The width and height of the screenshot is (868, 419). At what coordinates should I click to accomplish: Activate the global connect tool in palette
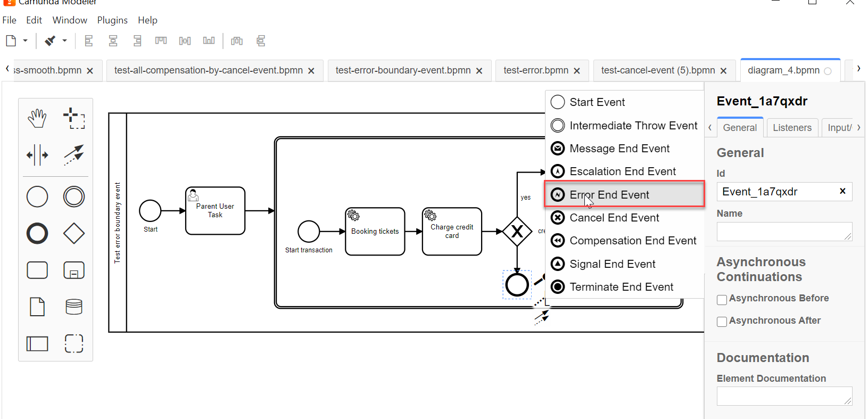coord(74,155)
